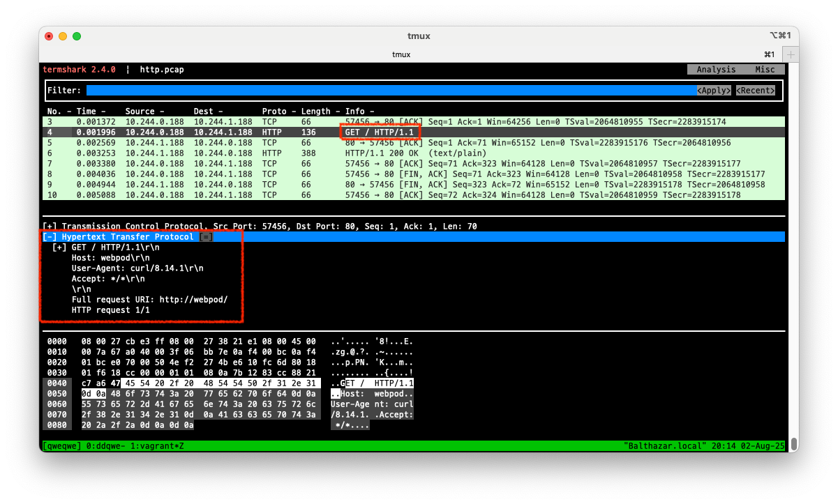This screenshot has height=504, width=838.
Task: Collapse the Hypertext Transfer Protocol section
Action: tap(50, 237)
